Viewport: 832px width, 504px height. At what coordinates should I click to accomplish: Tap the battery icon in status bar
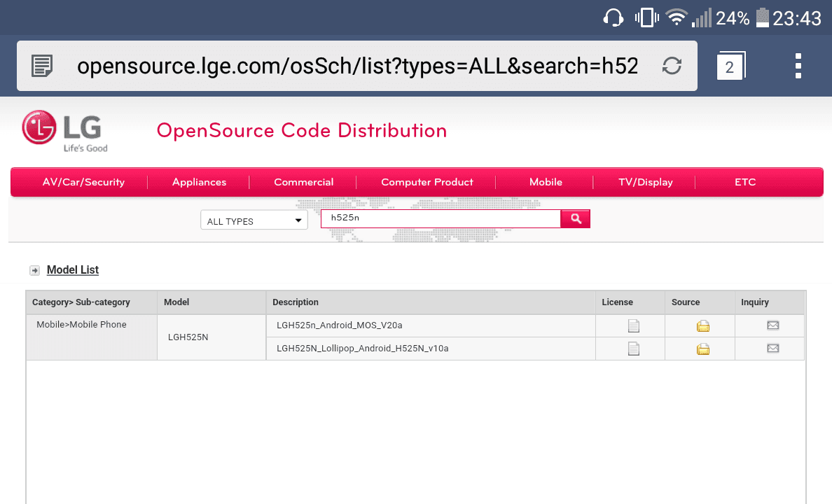click(x=763, y=17)
